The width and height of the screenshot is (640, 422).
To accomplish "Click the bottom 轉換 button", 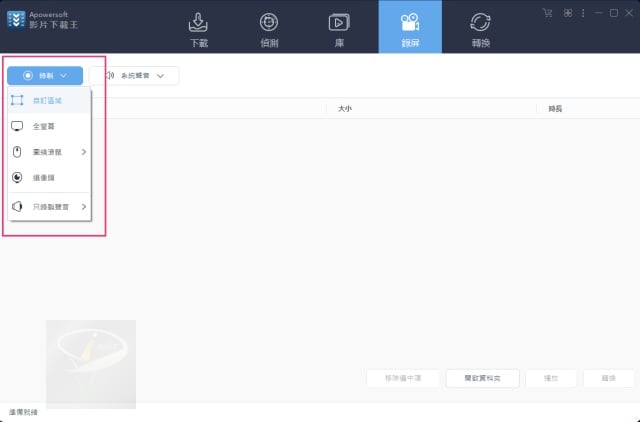I will pos(609,378).
